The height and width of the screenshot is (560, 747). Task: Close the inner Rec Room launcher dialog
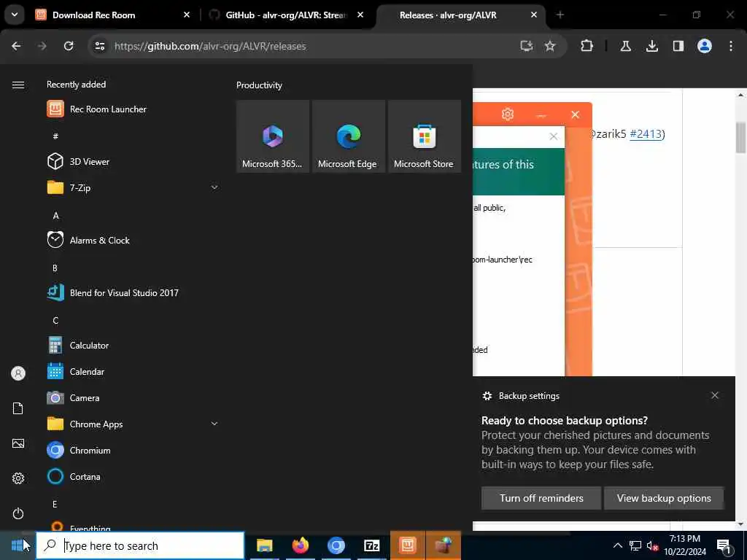553,136
